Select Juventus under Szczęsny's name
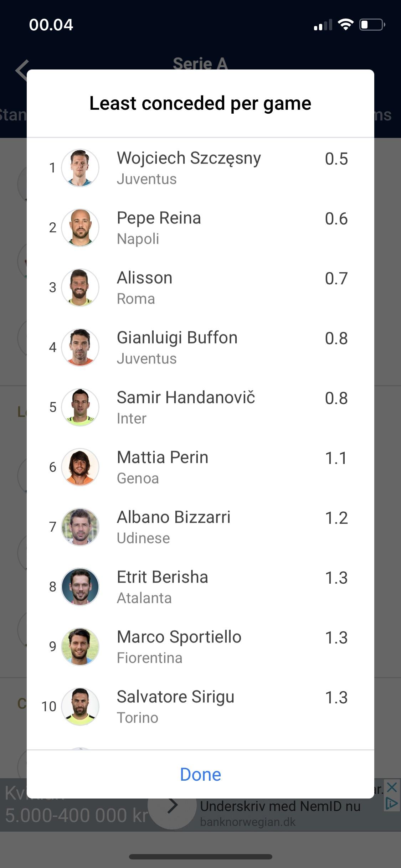This screenshot has height=868, width=401. pos(146,179)
